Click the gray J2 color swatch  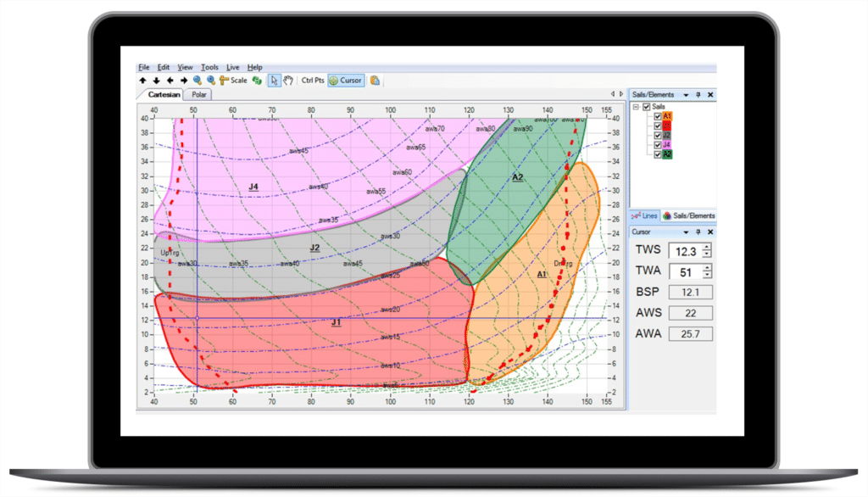pyautogui.click(x=667, y=135)
